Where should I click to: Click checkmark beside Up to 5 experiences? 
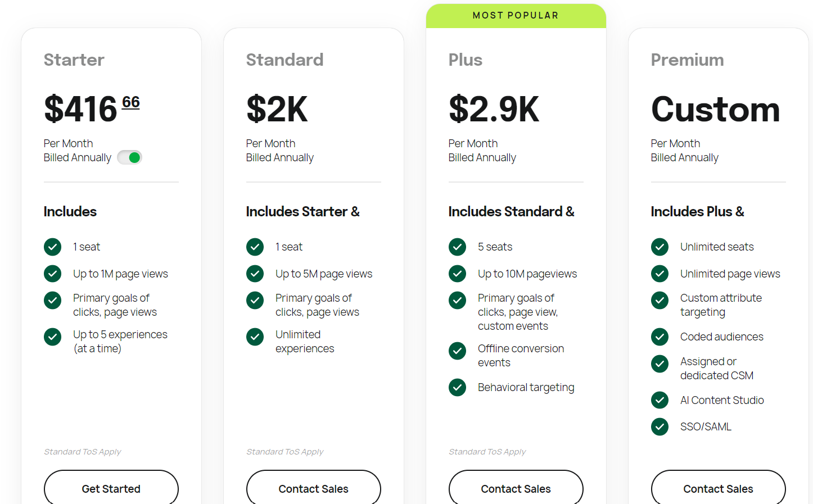pyautogui.click(x=53, y=337)
